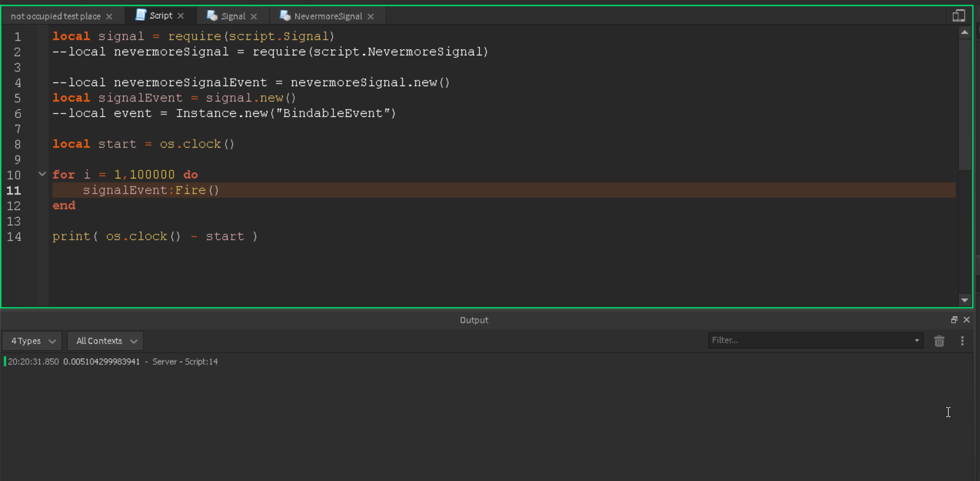Close the not occupied test place tab
The image size is (980, 481).
coord(109,17)
